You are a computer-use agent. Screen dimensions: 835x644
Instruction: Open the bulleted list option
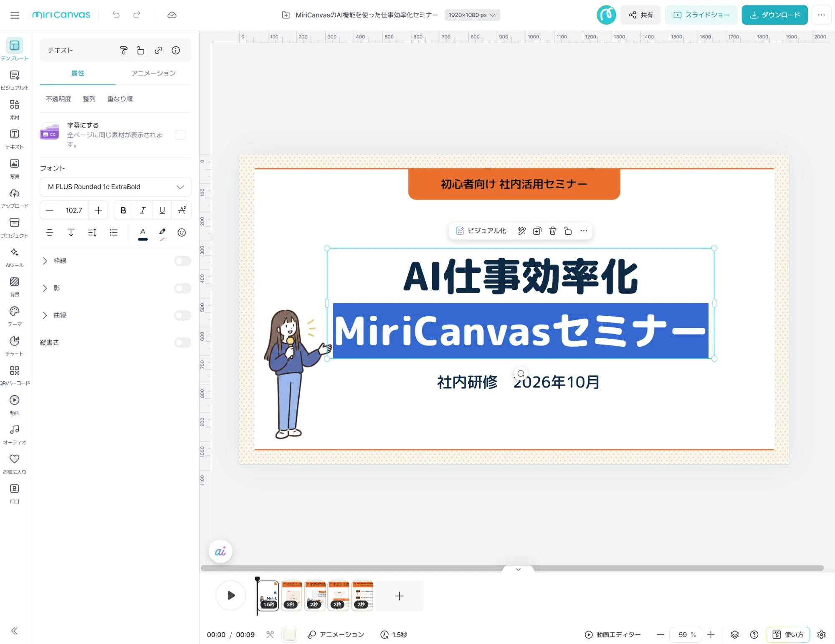pyautogui.click(x=114, y=233)
